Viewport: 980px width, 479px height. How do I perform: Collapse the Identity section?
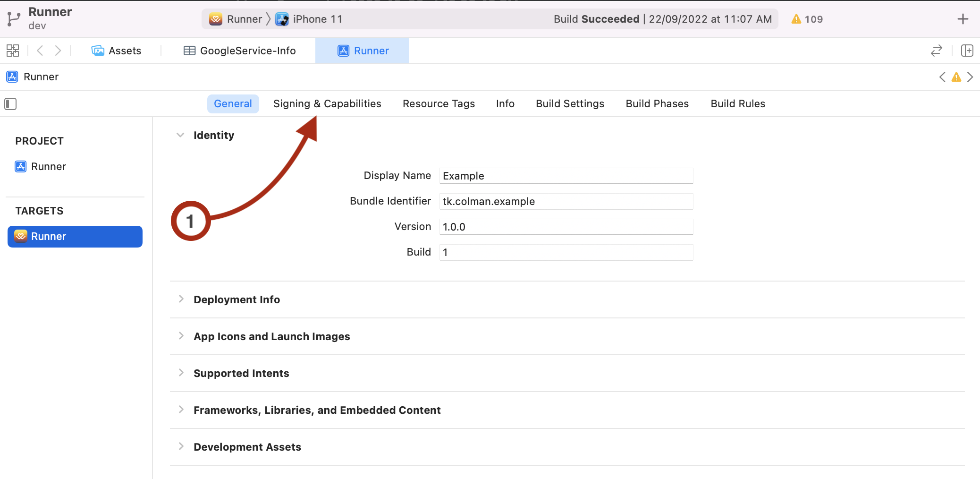click(180, 135)
